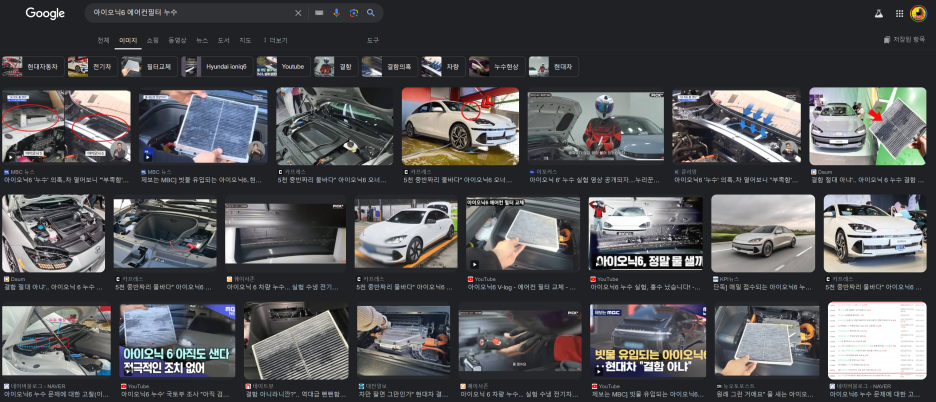Open KPI뉴스 image of Ioniq6 on road

tap(763, 234)
